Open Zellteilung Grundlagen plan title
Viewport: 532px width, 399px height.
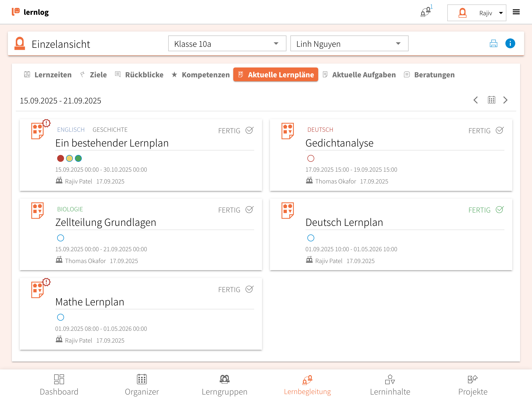click(x=106, y=222)
